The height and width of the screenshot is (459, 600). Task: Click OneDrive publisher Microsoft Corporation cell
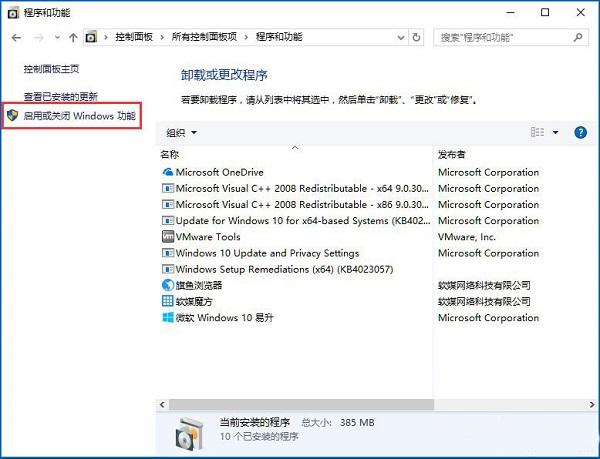(x=489, y=172)
